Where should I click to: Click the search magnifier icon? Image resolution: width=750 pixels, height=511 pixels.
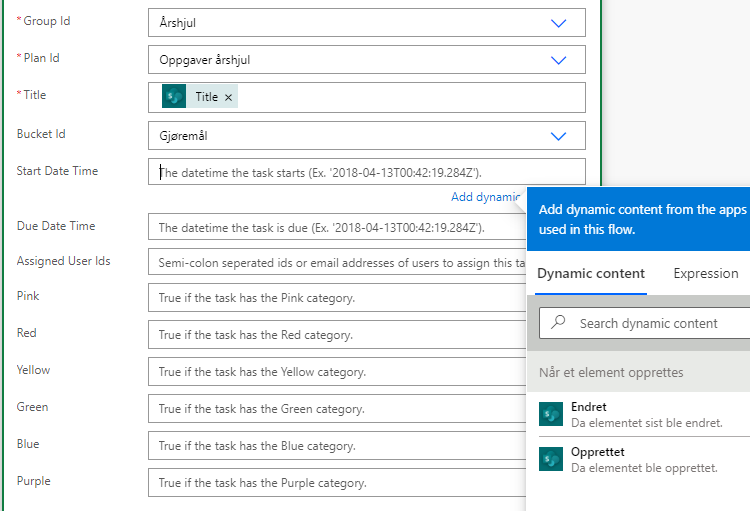point(559,323)
